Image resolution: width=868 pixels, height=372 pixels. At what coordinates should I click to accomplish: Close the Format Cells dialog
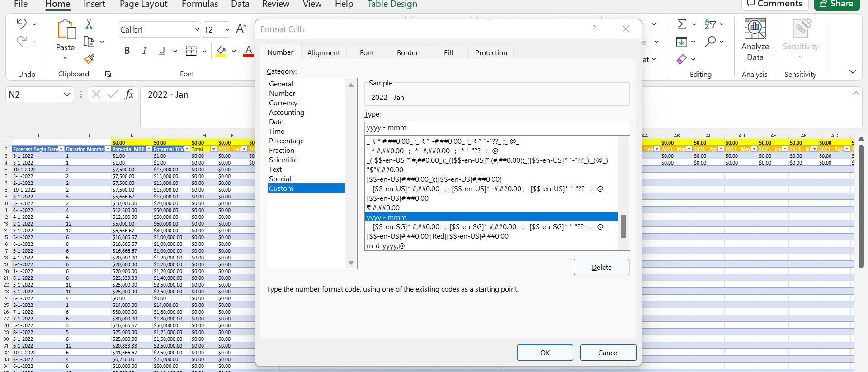[626, 29]
